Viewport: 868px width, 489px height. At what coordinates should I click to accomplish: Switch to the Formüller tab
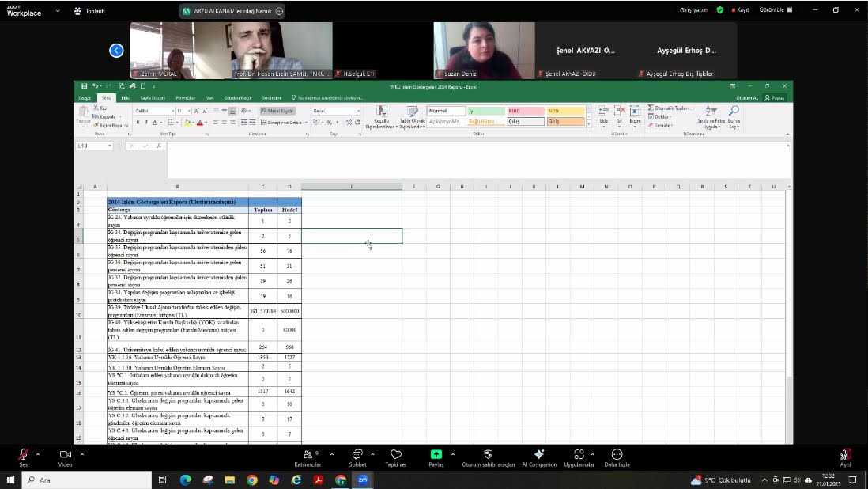click(186, 98)
